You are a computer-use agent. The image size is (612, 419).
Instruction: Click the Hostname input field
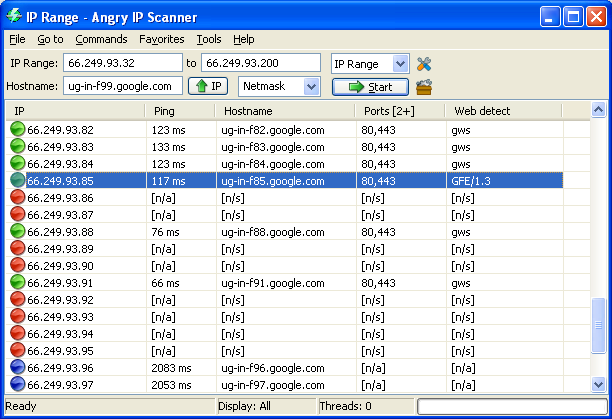[123, 86]
